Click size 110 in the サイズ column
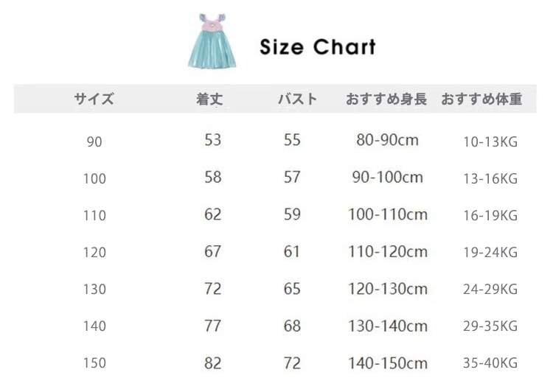The width and height of the screenshot is (553, 392). [94, 216]
